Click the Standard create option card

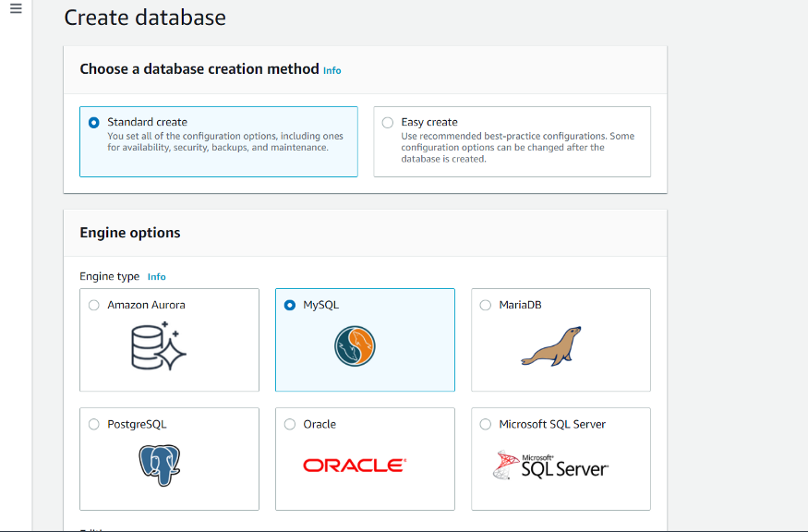(x=218, y=140)
